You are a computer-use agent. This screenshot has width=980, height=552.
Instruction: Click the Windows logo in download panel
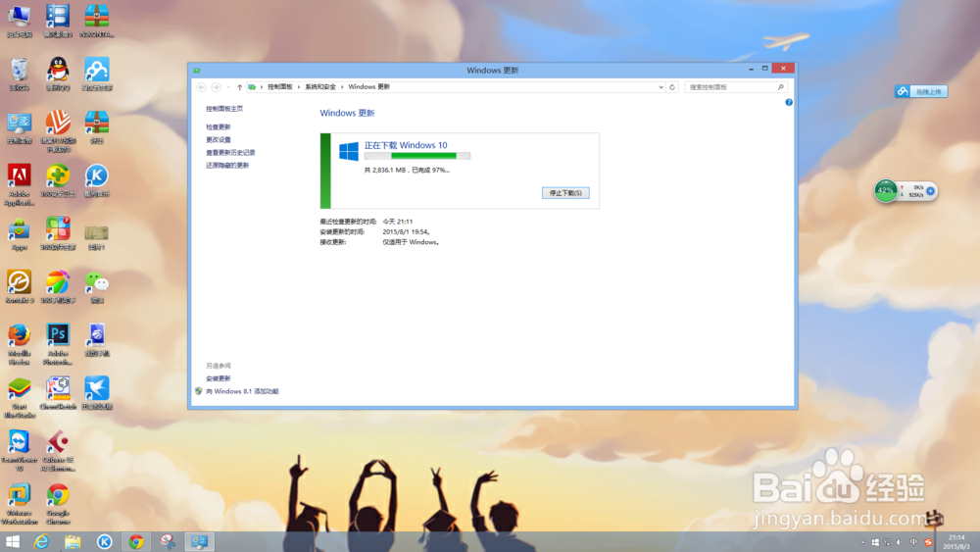(x=349, y=151)
